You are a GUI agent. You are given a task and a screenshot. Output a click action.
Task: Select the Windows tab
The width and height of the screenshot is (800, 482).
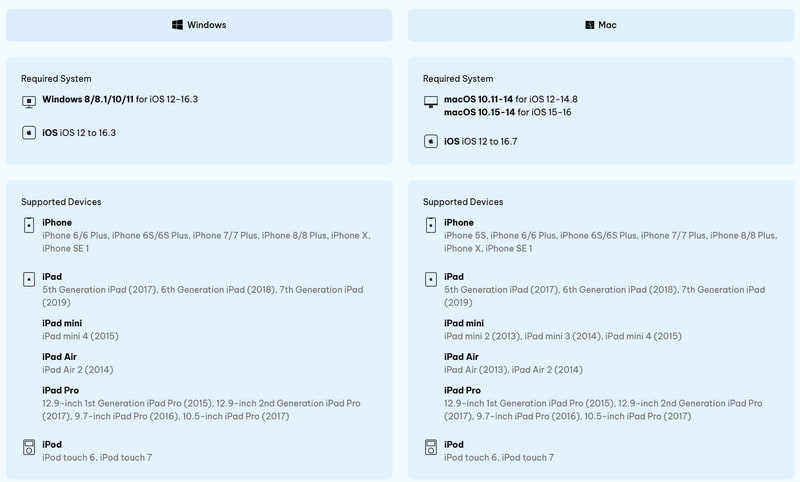[199, 25]
